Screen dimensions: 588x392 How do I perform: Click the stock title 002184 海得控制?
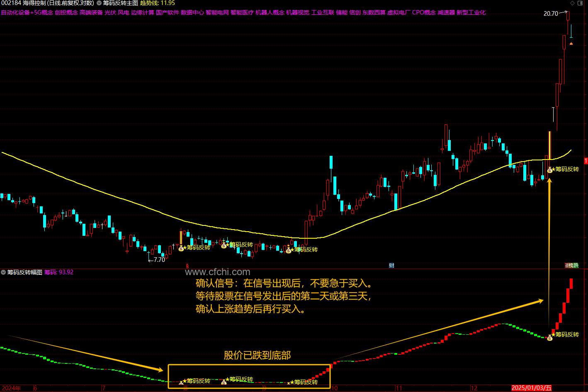24,3
